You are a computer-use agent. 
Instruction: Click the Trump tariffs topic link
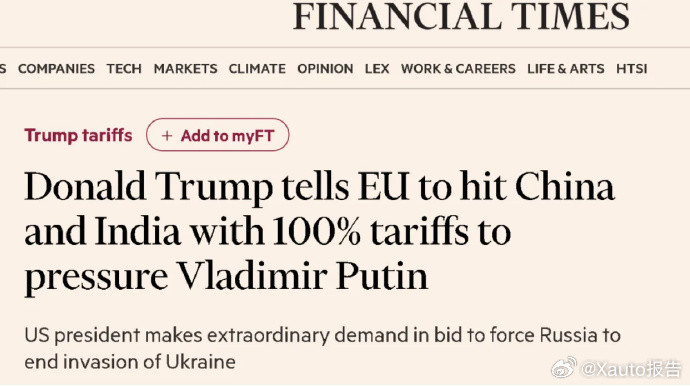point(78,135)
